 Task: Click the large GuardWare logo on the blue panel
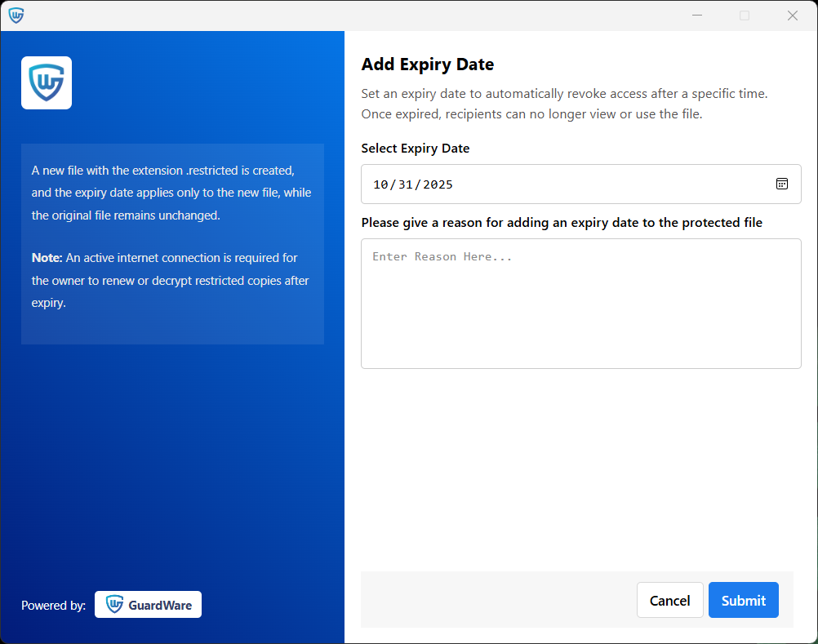(46, 82)
